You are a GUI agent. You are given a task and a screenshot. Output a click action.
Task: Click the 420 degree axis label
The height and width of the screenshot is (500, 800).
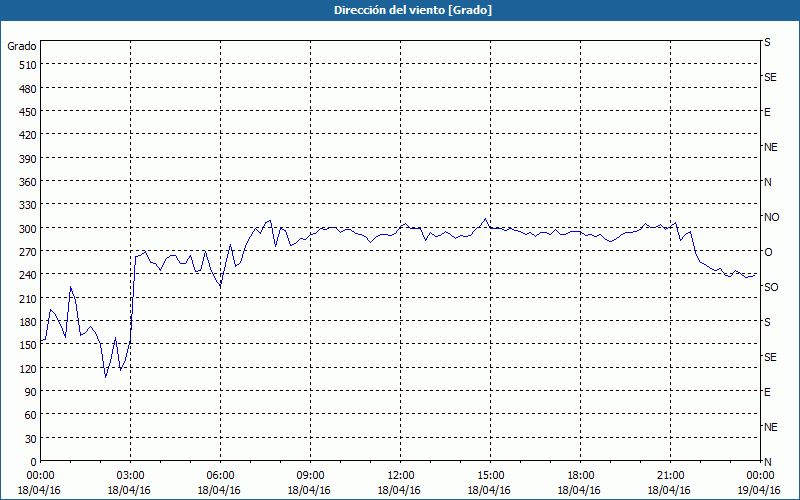point(28,135)
